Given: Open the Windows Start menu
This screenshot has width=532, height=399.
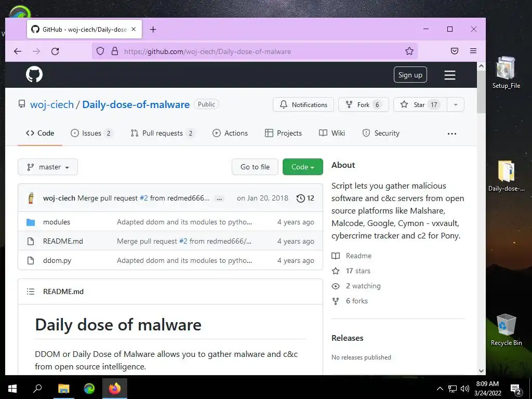Looking at the screenshot, I should (12, 389).
